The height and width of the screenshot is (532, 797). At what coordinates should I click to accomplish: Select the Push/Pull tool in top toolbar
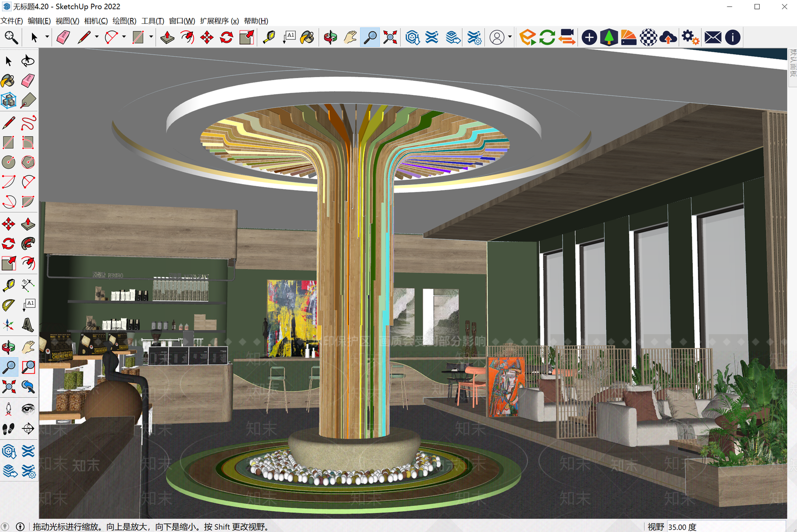167,37
